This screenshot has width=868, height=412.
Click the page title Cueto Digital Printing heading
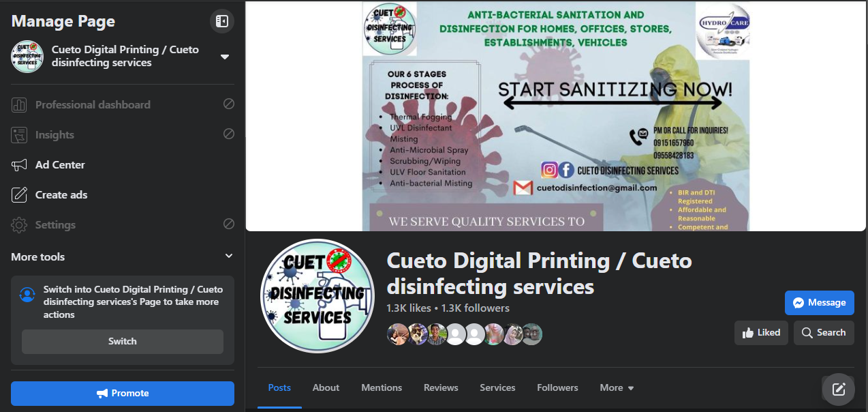(539, 273)
